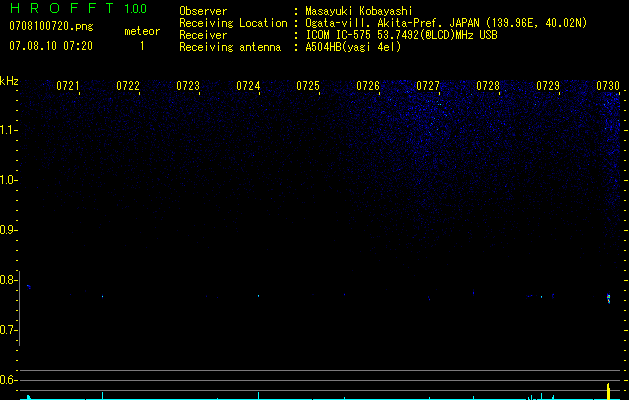Screen dimensions: 629x400
Task: Click the small echo dot below the 0724 marker
Action: point(258,296)
